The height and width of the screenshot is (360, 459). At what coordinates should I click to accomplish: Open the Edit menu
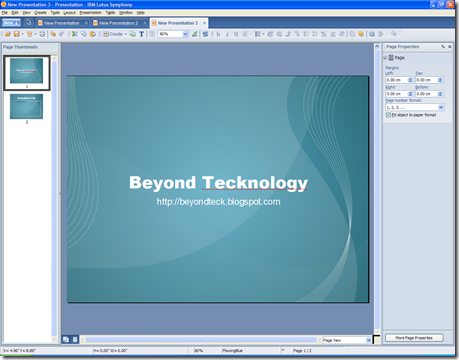click(x=15, y=13)
